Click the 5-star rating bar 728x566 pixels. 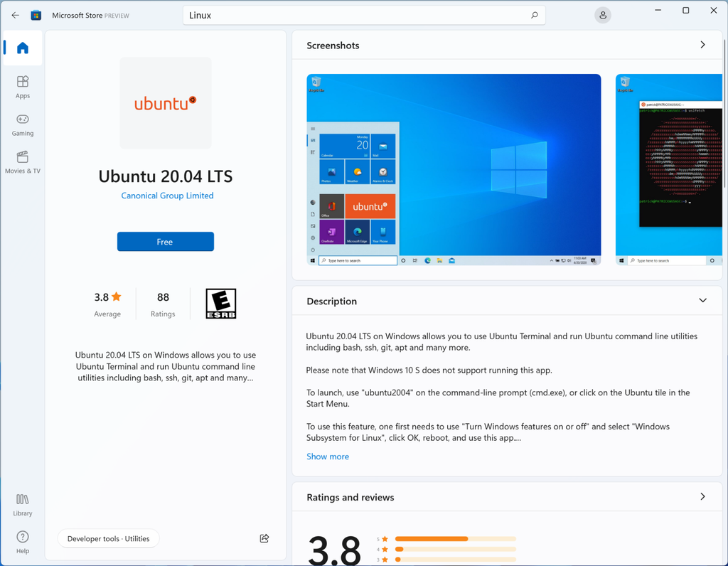point(455,539)
